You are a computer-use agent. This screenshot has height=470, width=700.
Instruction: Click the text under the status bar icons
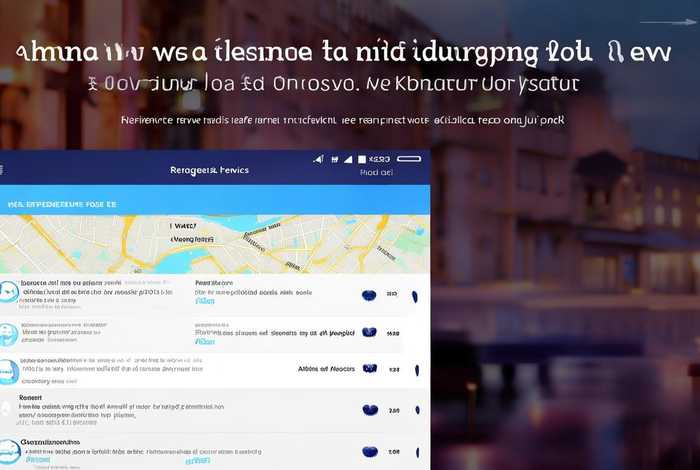coord(376,173)
